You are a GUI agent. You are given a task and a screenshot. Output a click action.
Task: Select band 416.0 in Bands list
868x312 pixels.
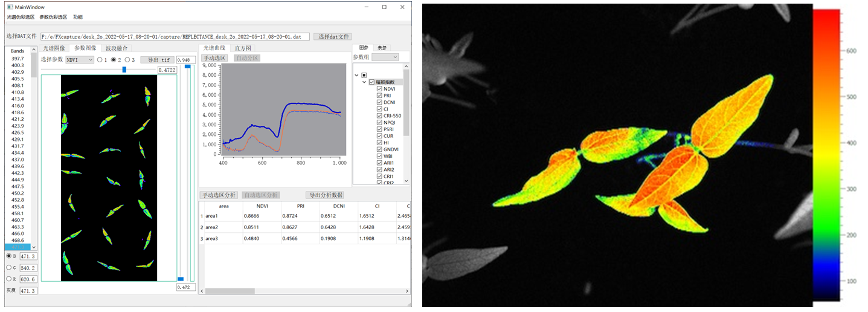tap(18, 106)
